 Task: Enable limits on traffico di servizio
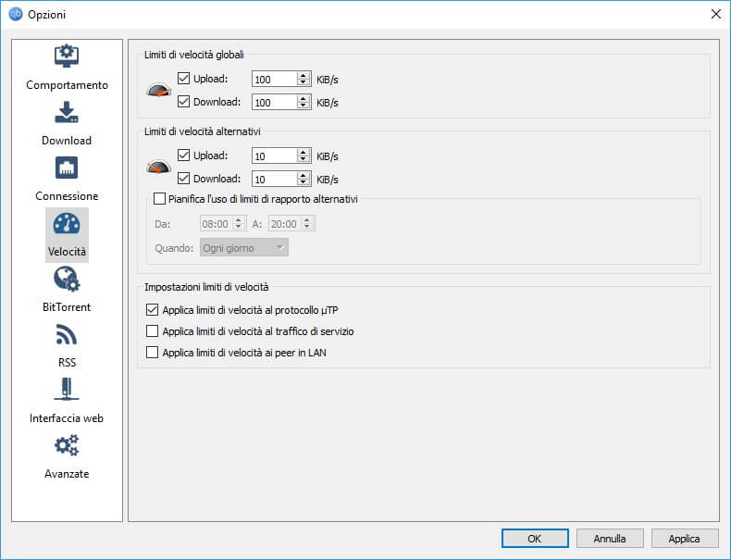[152, 331]
